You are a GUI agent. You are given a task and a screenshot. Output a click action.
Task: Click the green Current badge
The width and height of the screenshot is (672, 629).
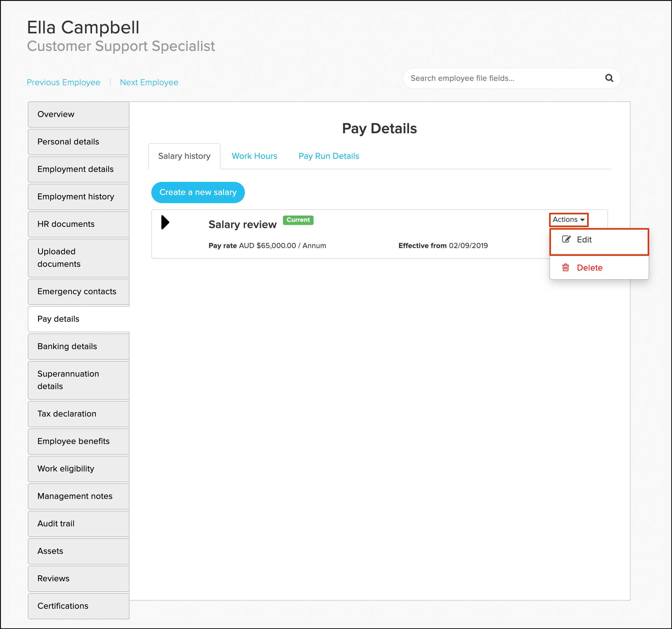[298, 220]
